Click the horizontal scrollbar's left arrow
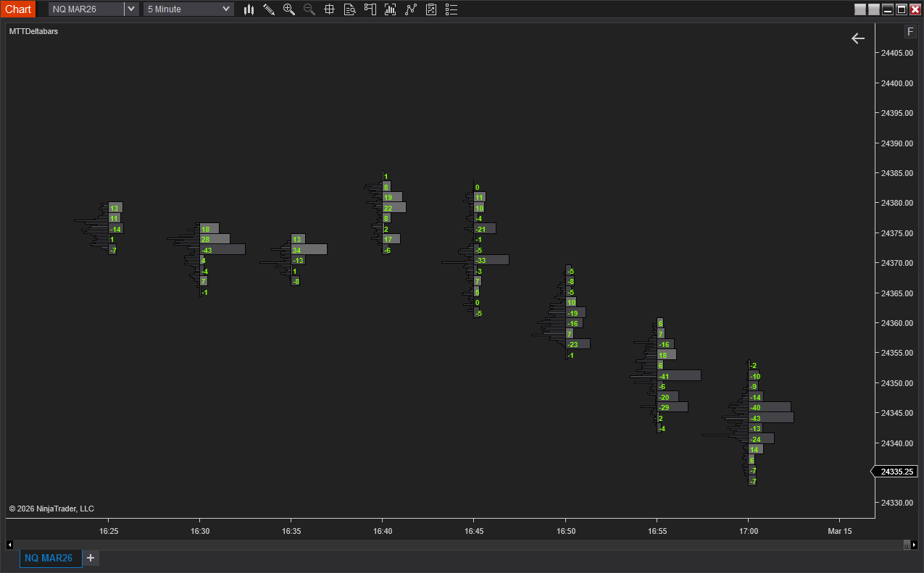The height and width of the screenshot is (573, 924). tap(9, 545)
